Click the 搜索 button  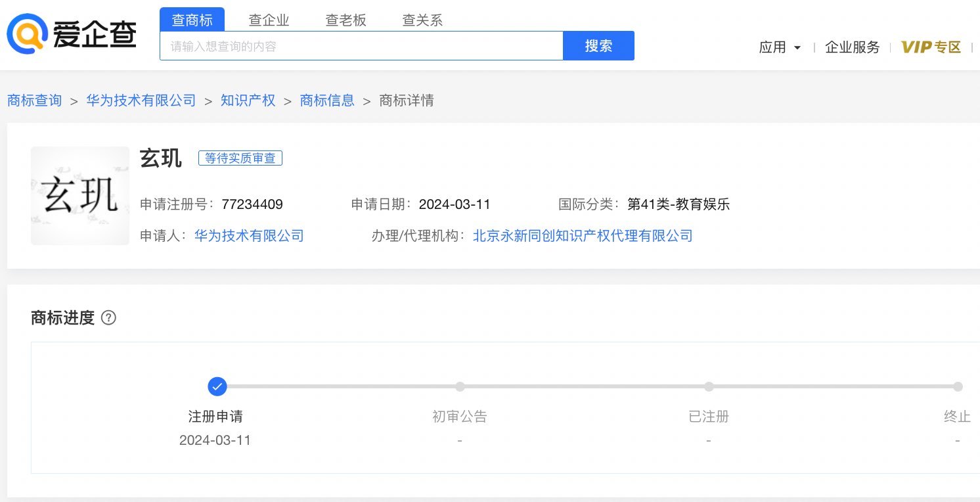click(x=598, y=46)
